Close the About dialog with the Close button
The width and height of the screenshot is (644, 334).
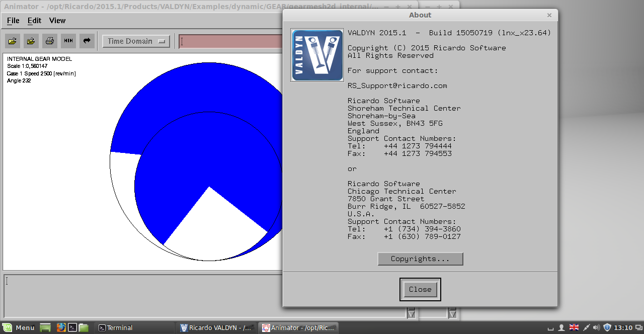click(420, 289)
